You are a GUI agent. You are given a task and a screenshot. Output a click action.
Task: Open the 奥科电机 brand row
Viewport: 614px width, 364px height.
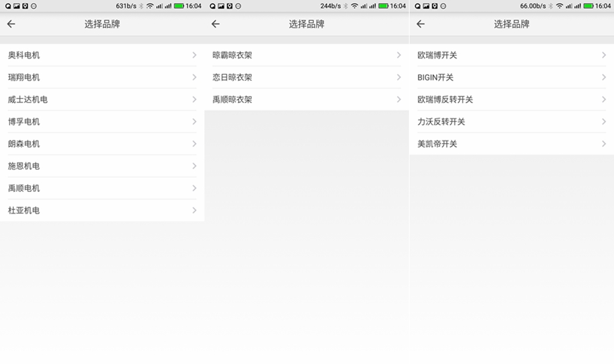pos(102,55)
